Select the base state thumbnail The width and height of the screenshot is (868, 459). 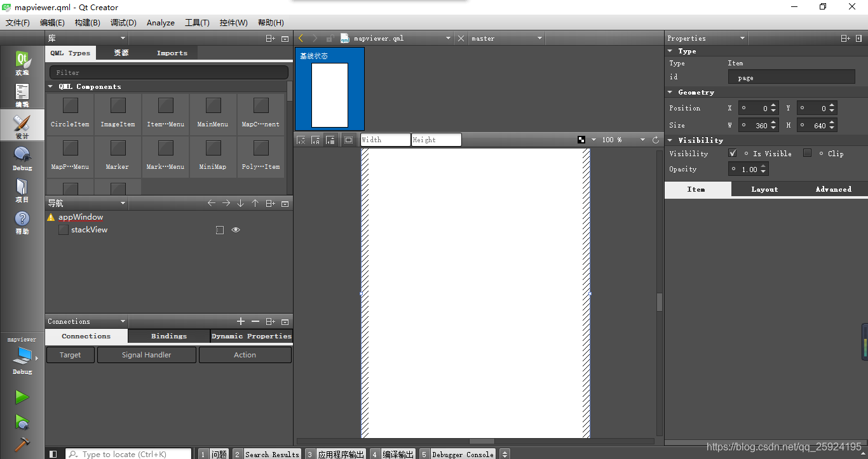click(x=330, y=89)
